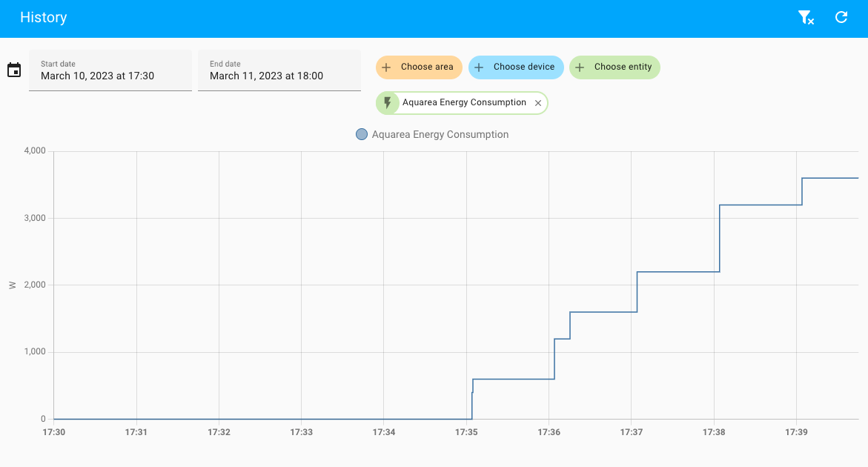Viewport: 868px width, 467px height.
Task: Click the 17:35 label on time axis
Action: click(x=466, y=432)
